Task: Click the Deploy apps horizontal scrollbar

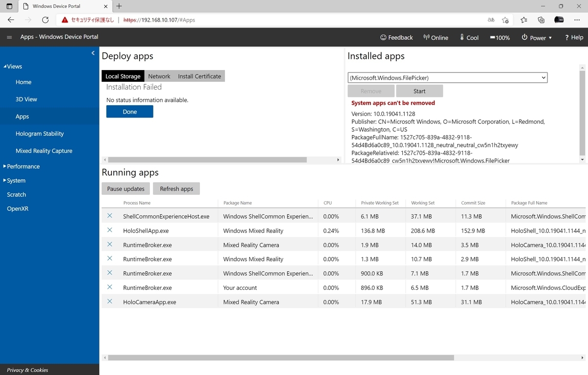Action: (x=207, y=160)
